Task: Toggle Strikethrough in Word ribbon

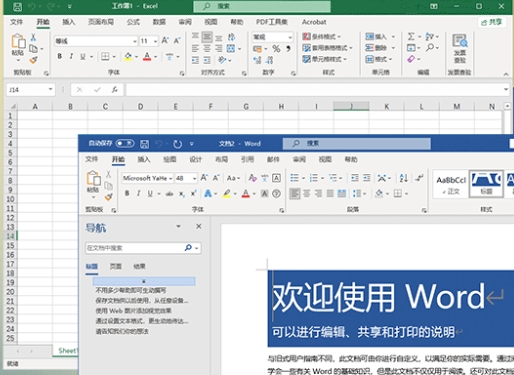Action: (x=169, y=194)
